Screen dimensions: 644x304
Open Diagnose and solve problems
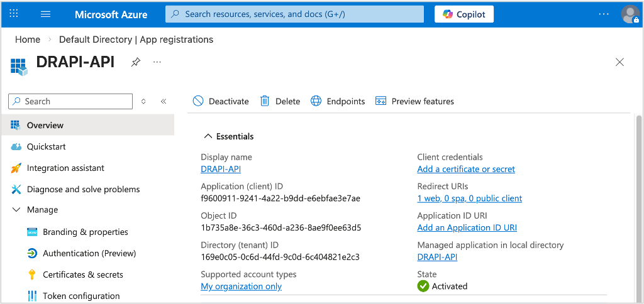click(83, 189)
